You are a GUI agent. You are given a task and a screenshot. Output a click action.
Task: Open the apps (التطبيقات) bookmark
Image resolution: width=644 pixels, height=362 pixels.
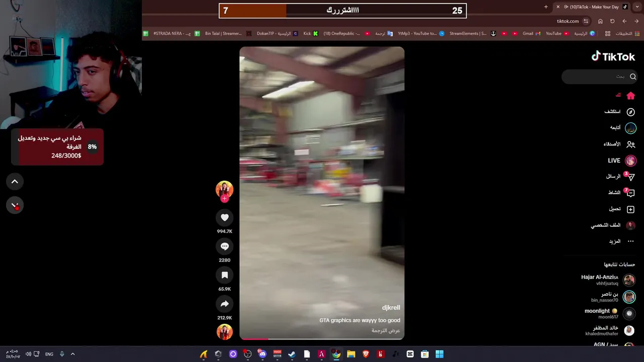tap(627, 34)
